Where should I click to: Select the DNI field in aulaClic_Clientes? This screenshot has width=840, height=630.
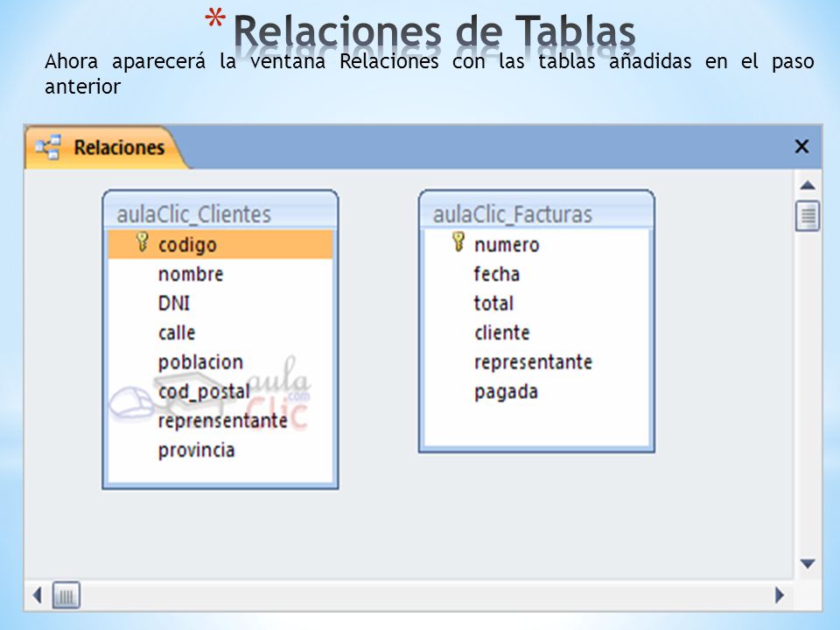click(x=220, y=304)
